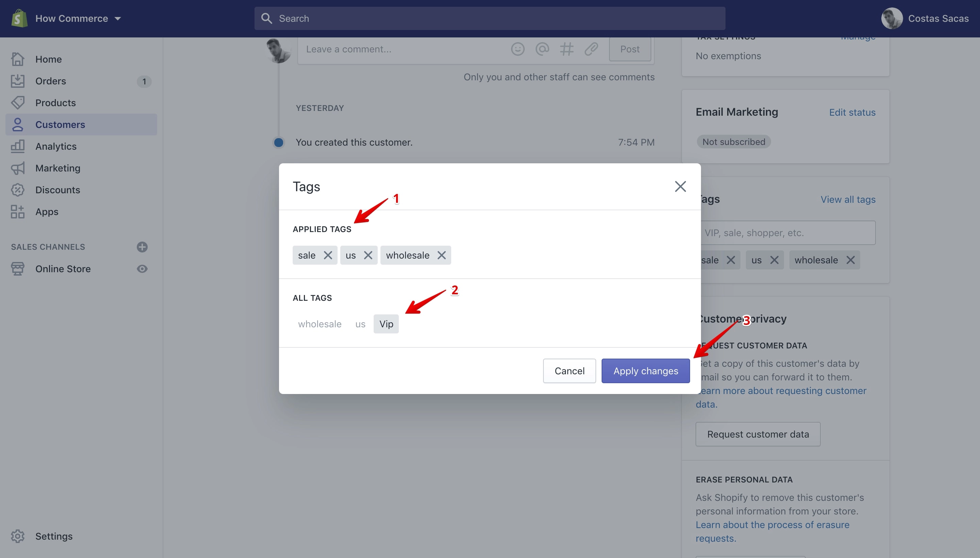
Task: Click Edit status for Email Marketing
Action: click(852, 112)
